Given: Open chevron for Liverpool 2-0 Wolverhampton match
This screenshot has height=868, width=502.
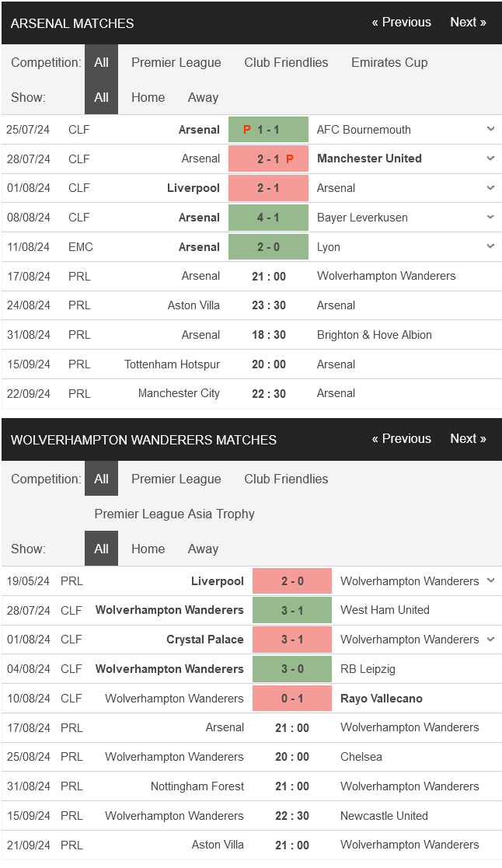Looking at the screenshot, I should [x=490, y=580].
